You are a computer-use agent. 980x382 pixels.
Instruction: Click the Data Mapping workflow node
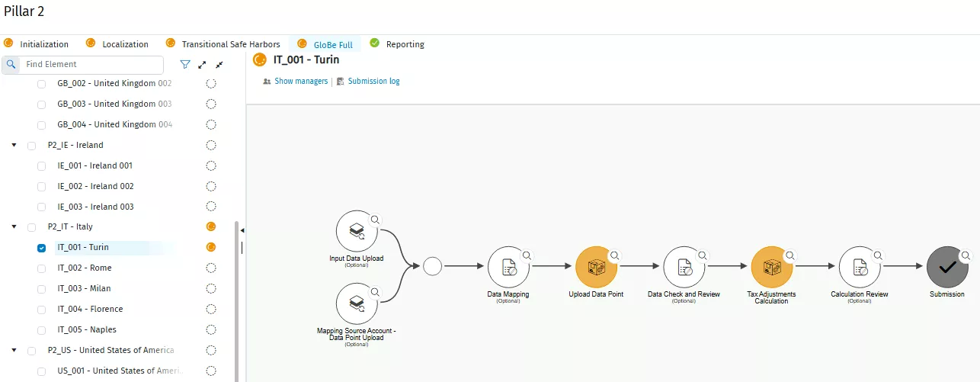coord(508,267)
